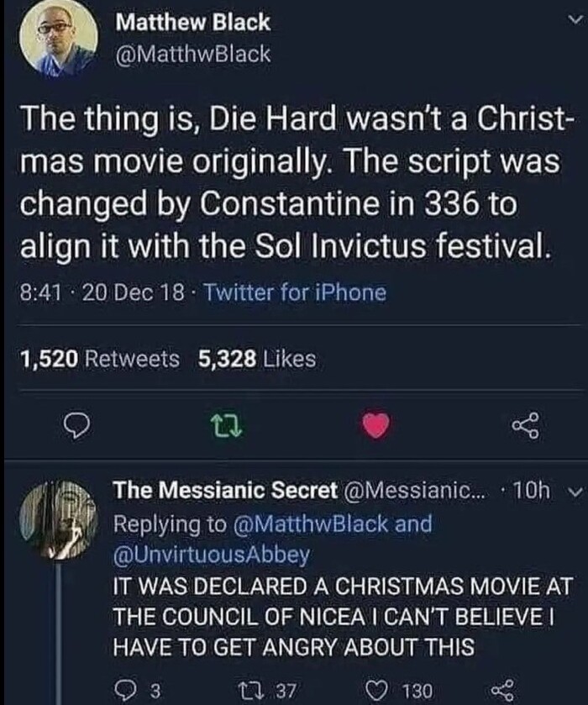The height and width of the screenshot is (705, 588).
Task: Unlike the tweet via red heart
Action: [375, 428]
